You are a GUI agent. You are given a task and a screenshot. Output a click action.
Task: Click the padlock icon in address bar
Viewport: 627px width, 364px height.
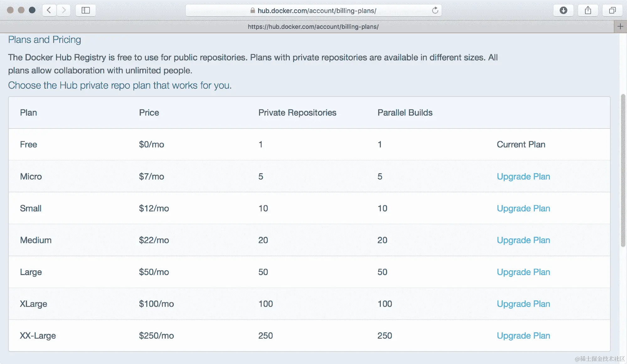coord(252,11)
